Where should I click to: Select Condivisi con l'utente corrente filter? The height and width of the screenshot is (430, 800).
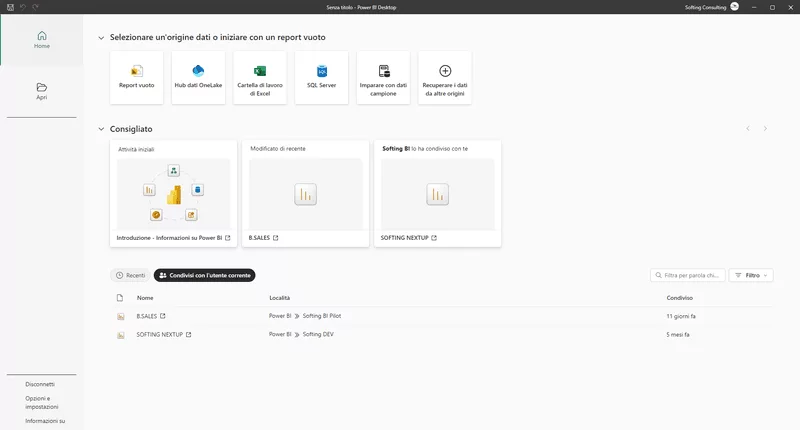click(205, 275)
